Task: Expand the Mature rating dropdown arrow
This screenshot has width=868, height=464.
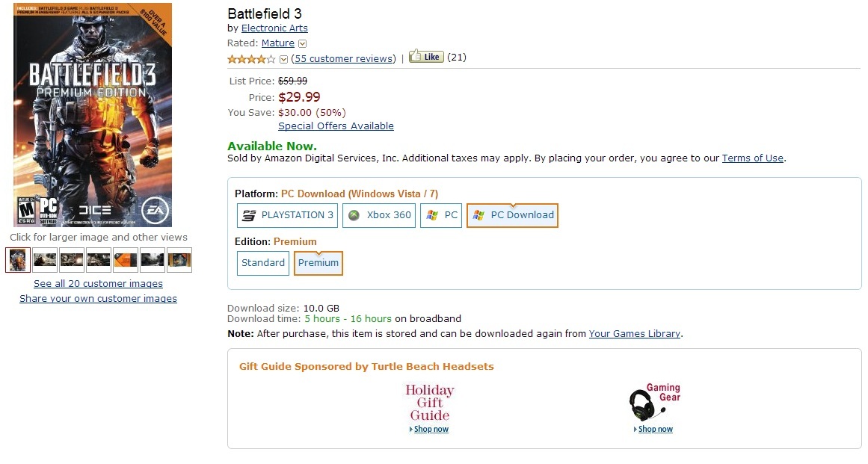Action: click(x=303, y=43)
